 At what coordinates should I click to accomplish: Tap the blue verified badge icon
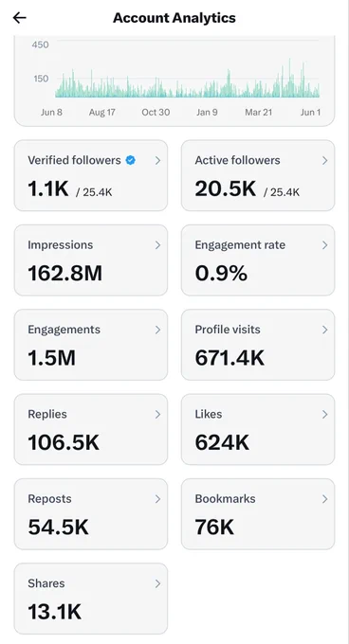(130, 160)
